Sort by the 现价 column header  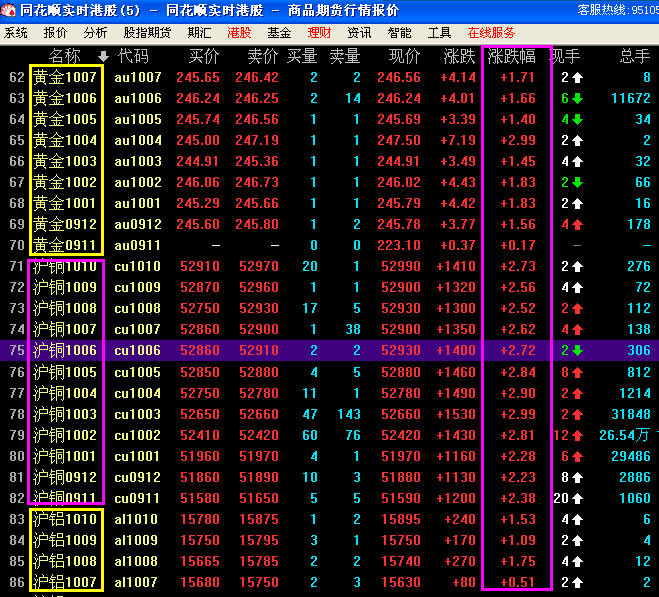pos(405,56)
